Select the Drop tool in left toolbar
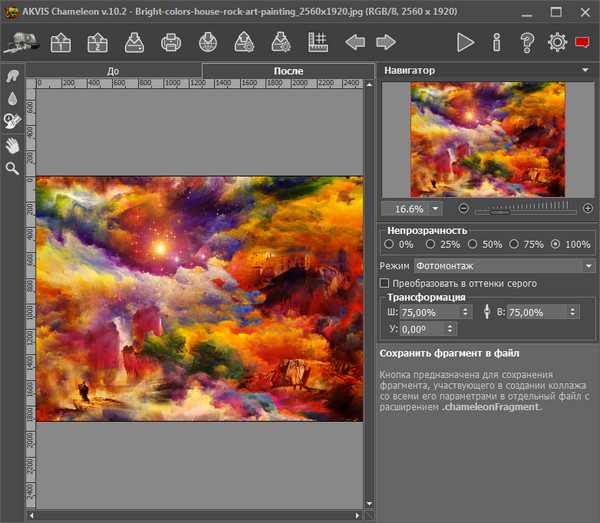The height and width of the screenshot is (523, 600). [x=12, y=99]
